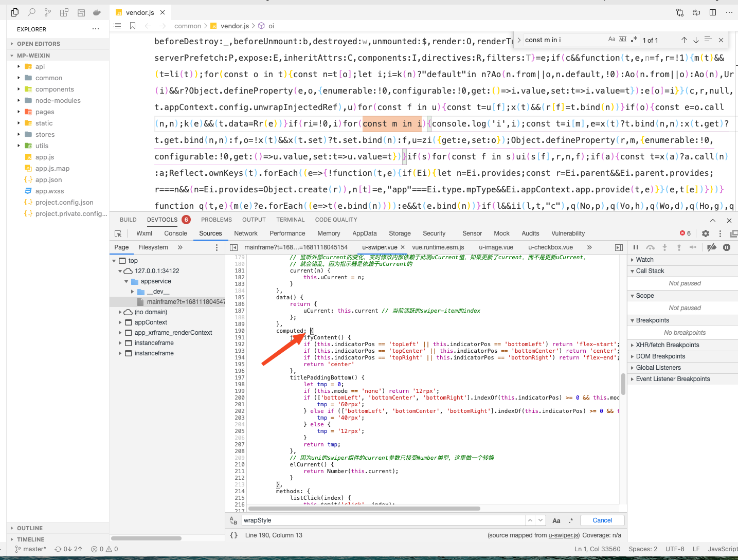Open the Docker extension icon
The height and width of the screenshot is (560, 738).
[x=98, y=12]
